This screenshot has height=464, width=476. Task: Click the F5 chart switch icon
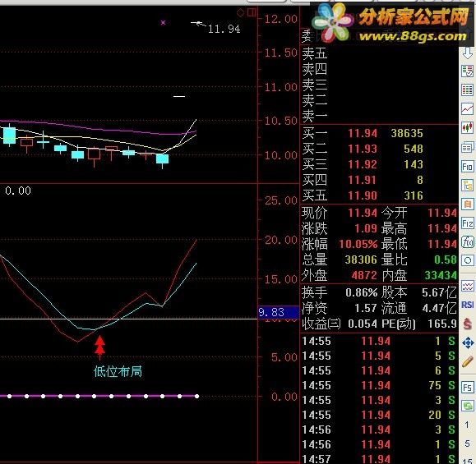(468, 388)
